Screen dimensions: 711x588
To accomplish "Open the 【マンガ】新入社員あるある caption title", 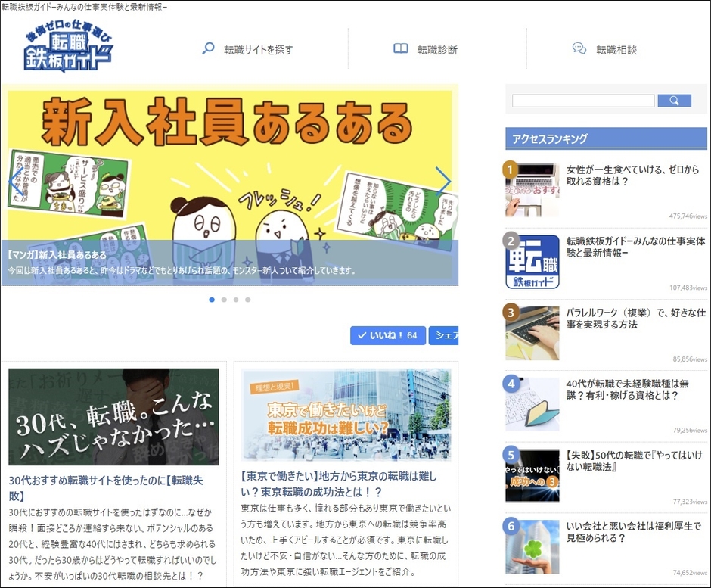I will 57,254.
